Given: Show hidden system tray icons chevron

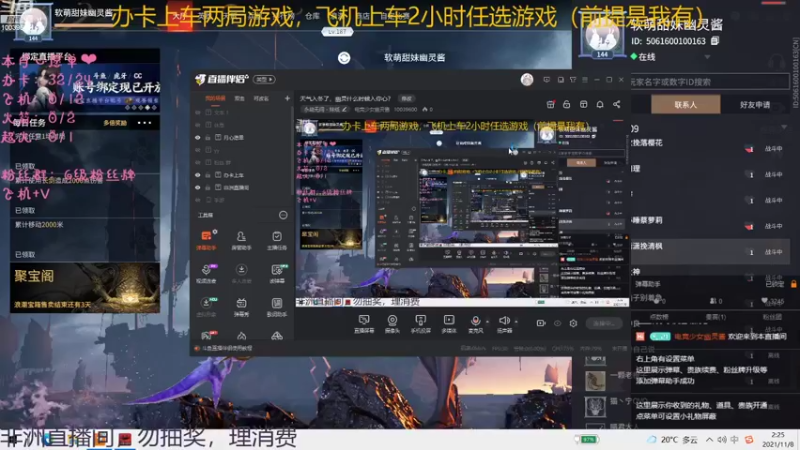Looking at the screenshot, I should 710,439.
